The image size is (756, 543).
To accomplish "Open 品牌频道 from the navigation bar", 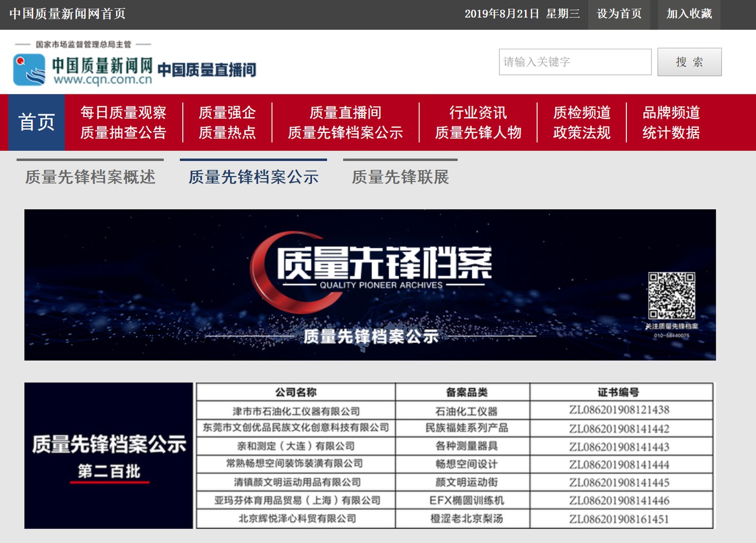I will (672, 112).
